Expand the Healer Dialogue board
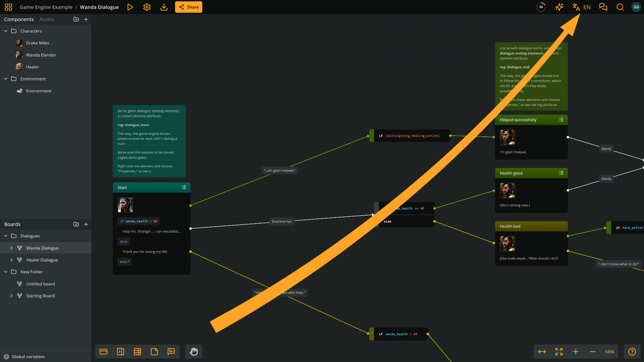 tap(11, 260)
